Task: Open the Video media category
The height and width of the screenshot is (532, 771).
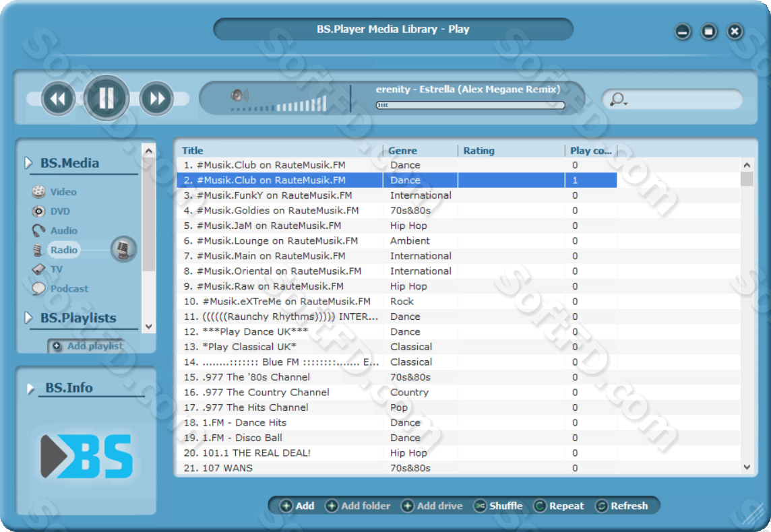Action: [x=63, y=192]
